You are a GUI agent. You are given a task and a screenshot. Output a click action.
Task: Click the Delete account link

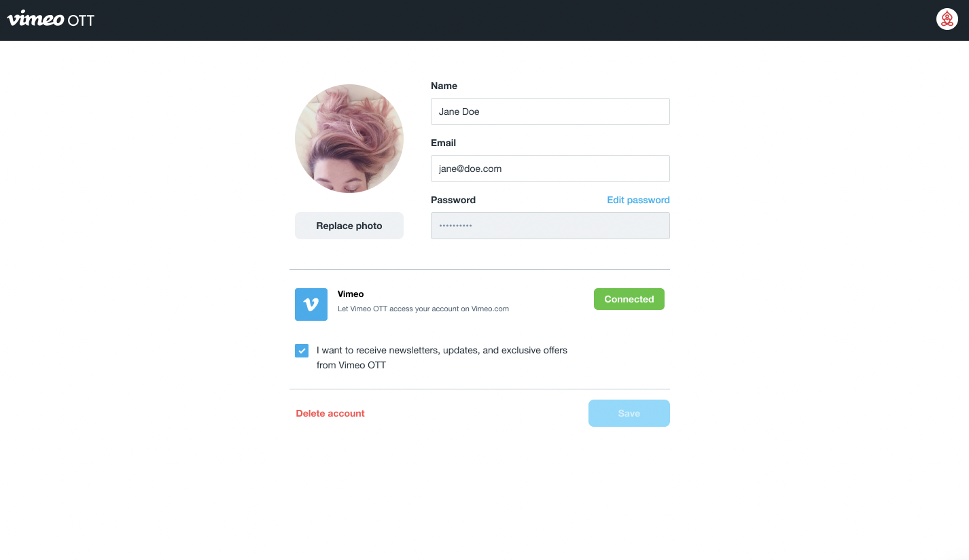coord(330,413)
